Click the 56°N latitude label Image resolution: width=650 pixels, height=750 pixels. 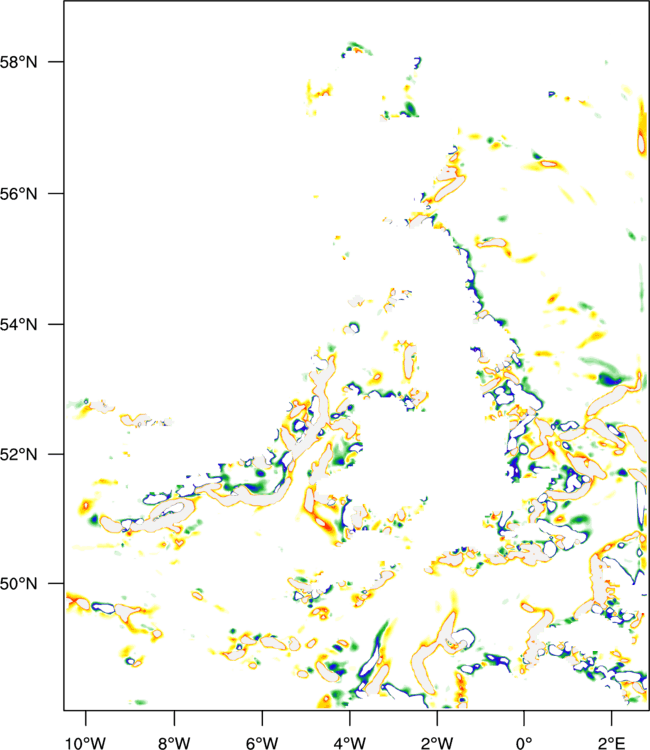(18, 194)
